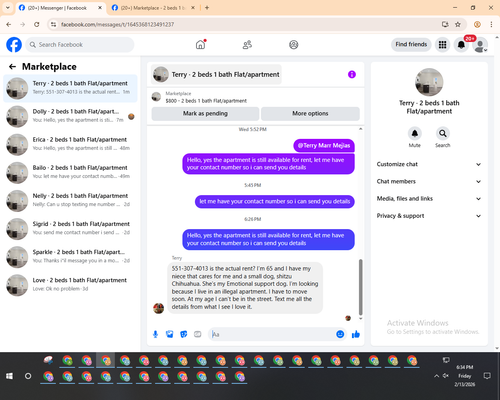Viewport: 500px width, 400px height.
Task: Select the Nelly conversation in the list
Action: point(70,201)
